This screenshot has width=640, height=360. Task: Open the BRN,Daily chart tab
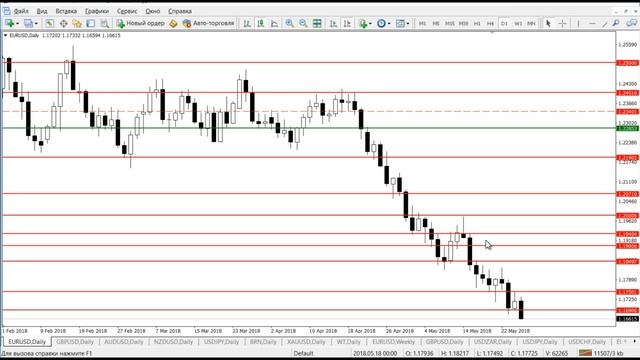click(263, 342)
